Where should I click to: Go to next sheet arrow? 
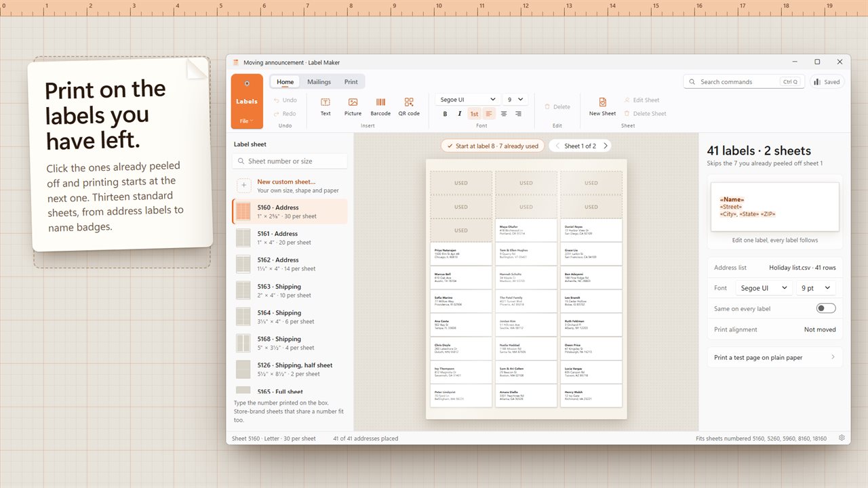click(x=606, y=146)
